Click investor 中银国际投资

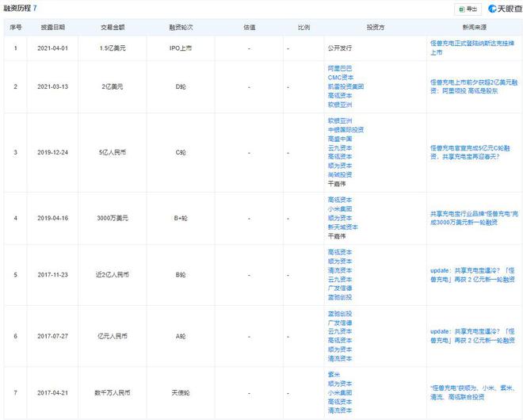[345, 129]
